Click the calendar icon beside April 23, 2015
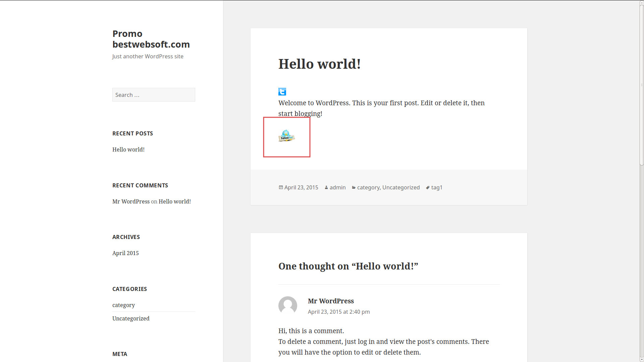Viewport: 644px width, 362px height. click(281, 187)
